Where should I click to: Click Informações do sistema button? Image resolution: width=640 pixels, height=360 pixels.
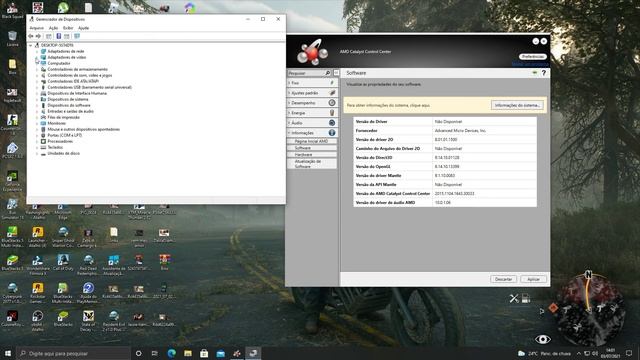pyautogui.click(x=517, y=105)
